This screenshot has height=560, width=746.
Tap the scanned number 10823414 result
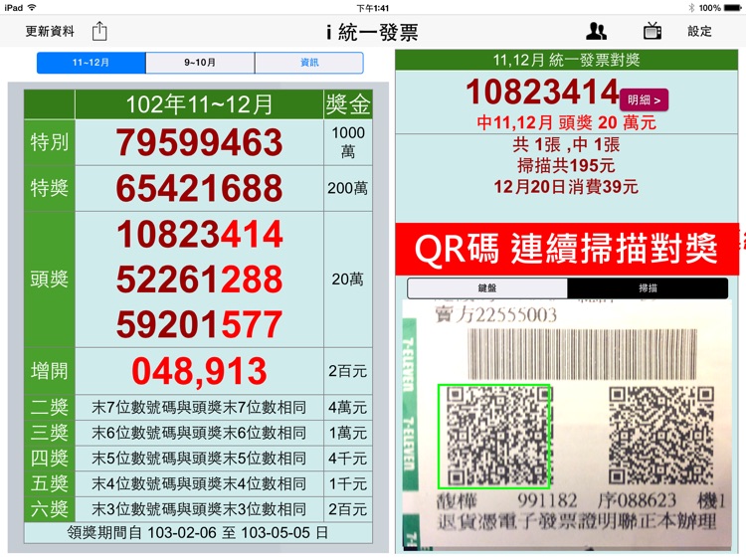click(x=542, y=92)
